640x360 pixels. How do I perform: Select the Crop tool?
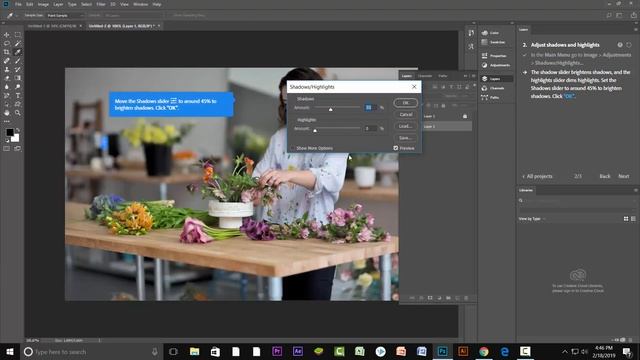[x=7, y=52]
